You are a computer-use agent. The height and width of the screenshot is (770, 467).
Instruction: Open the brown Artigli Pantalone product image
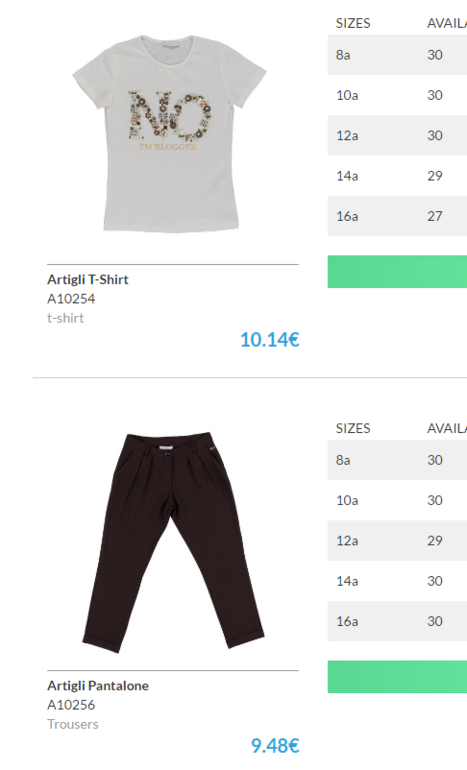click(x=173, y=542)
